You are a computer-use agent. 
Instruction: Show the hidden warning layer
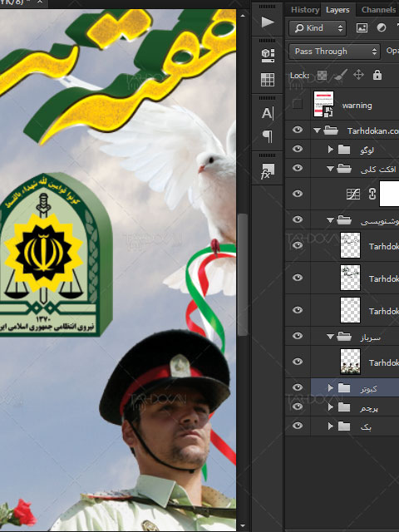[x=298, y=104]
